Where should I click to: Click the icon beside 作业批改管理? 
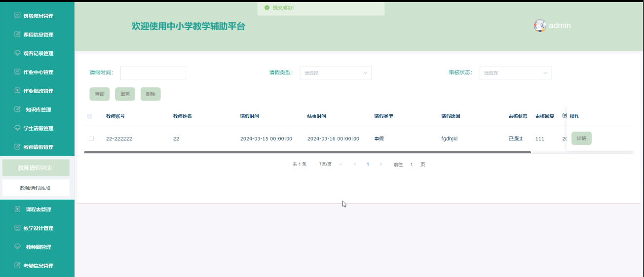coord(18,91)
